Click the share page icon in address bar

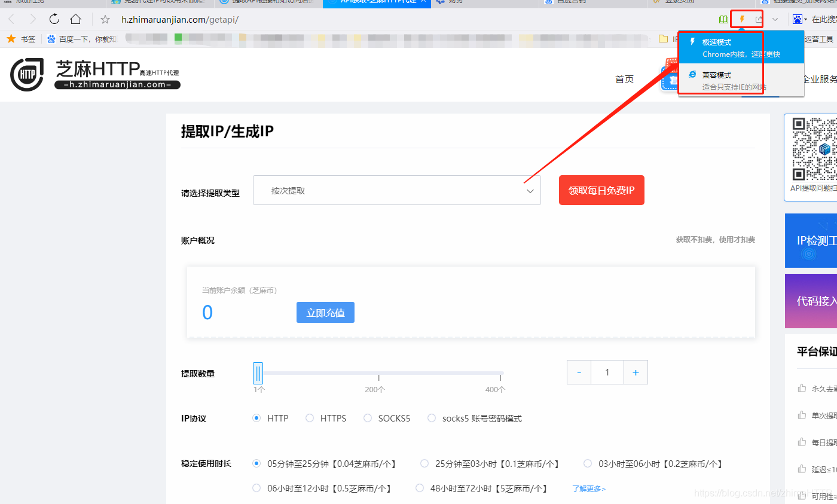click(759, 19)
